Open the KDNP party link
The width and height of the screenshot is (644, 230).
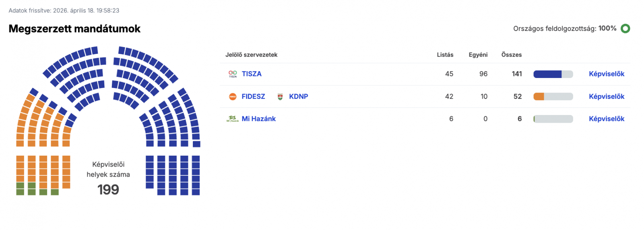[298, 97]
